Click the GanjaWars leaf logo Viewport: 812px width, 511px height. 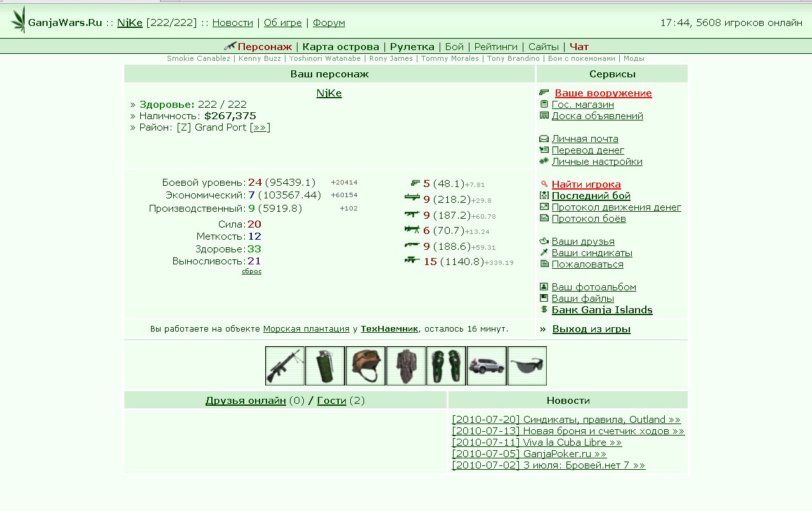[18, 20]
